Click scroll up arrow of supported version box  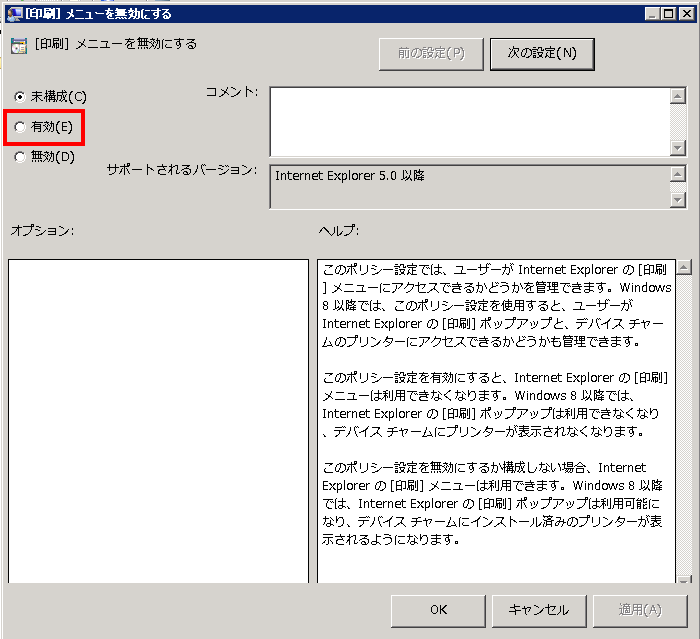pos(677,174)
